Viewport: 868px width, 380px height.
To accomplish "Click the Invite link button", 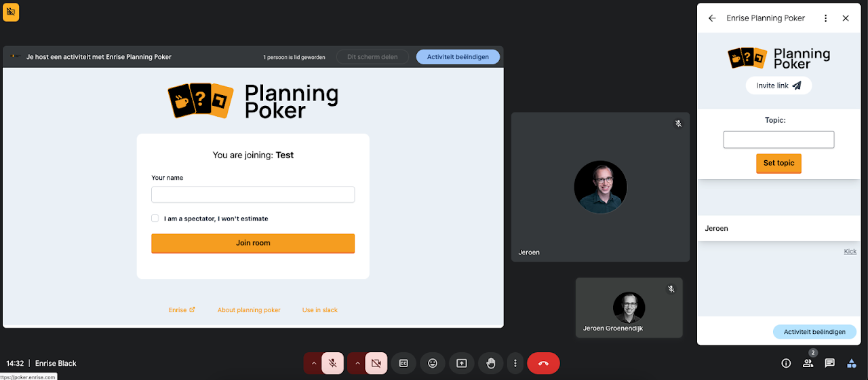I will (778, 85).
